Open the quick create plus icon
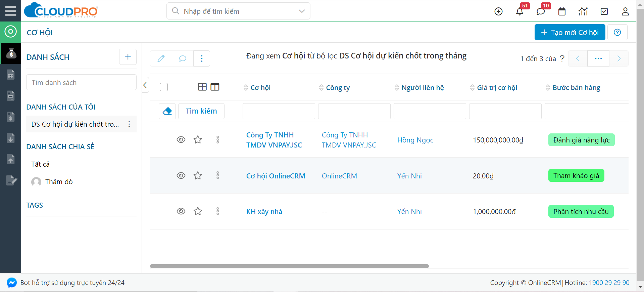644x292 pixels. (498, 11)
